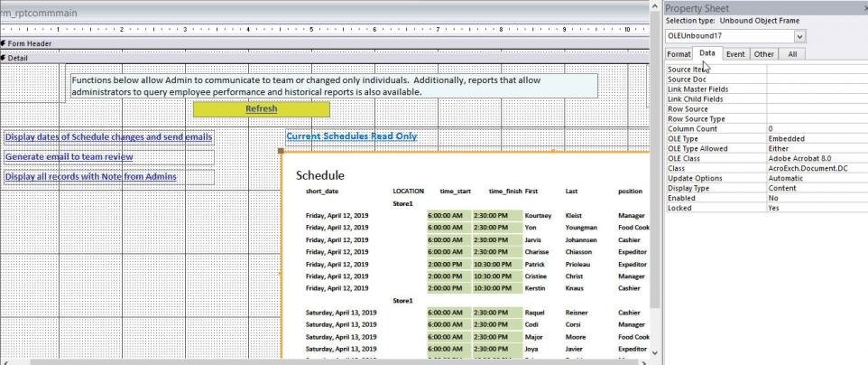Click the time_finish column header

(505, 192)
